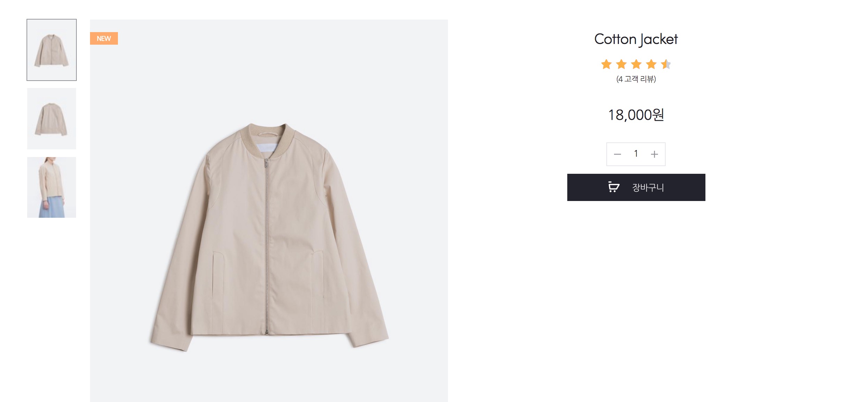This screenshot has width=868, height=402.
Task: Click the half-filled fifth rating star
Action: (x=666, y=64)
